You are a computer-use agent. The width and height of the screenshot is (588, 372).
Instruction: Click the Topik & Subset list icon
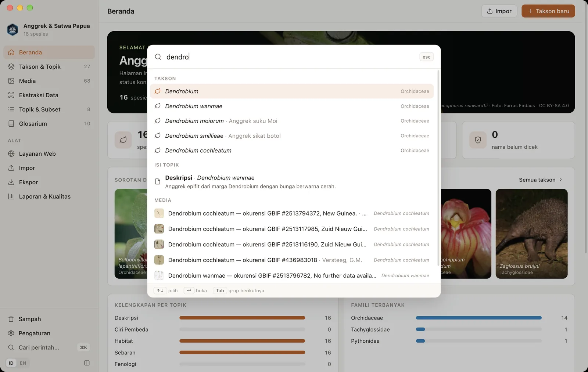[11, 109]
